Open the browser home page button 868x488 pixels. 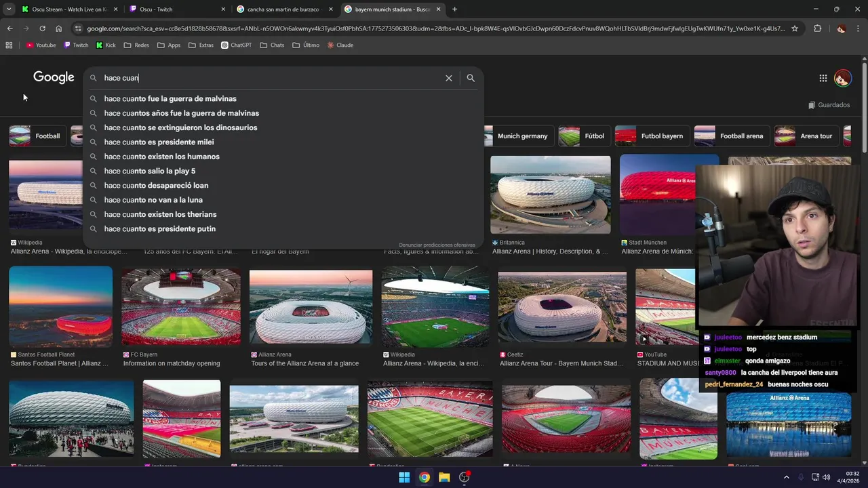pos(58,28)
